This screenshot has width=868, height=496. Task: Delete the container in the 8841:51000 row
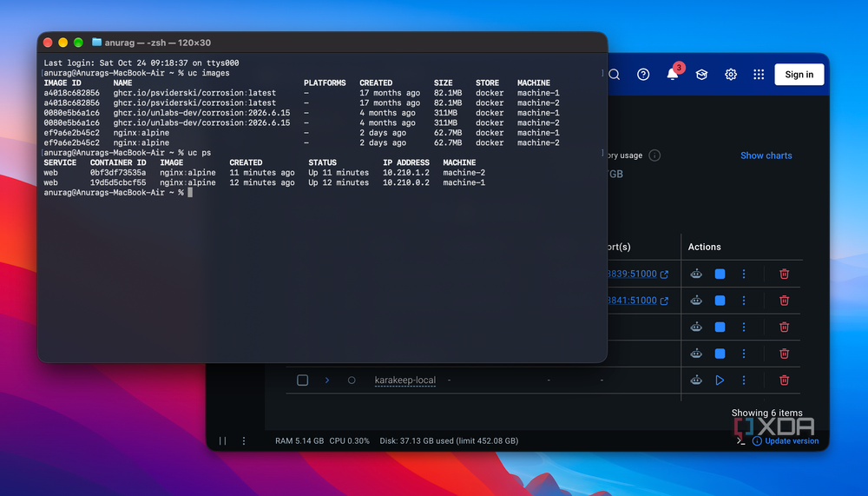coord(784,301)
